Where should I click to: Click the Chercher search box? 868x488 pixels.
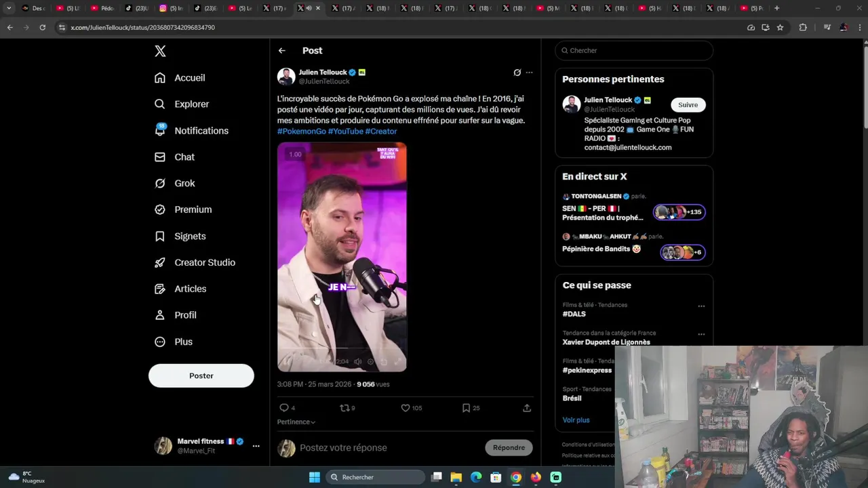(634, 50)
